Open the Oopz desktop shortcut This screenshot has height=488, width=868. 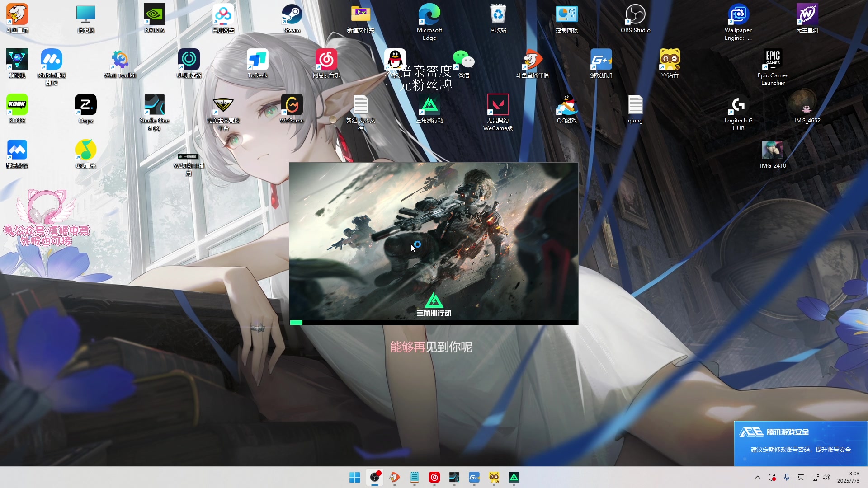86,108
